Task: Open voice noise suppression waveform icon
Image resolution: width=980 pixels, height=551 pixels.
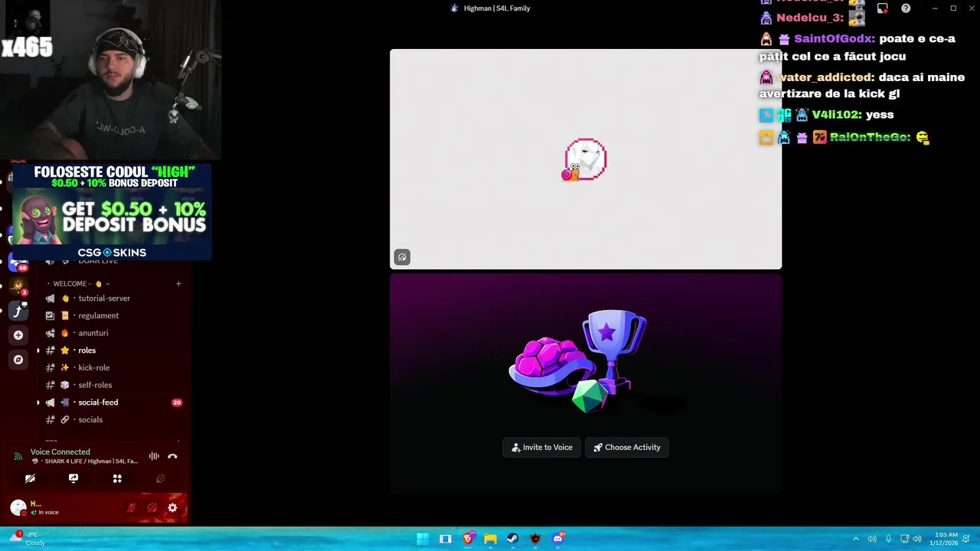Action: [154, 456]
